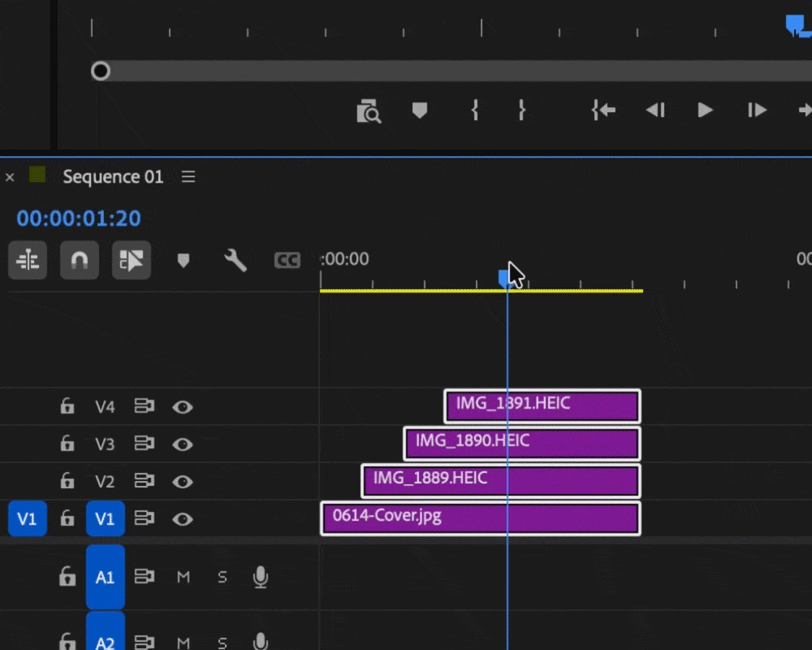Select the 0614-Cover.jpg clip
The height and width of the screenshot is (650, 812).
pos(481,518)
